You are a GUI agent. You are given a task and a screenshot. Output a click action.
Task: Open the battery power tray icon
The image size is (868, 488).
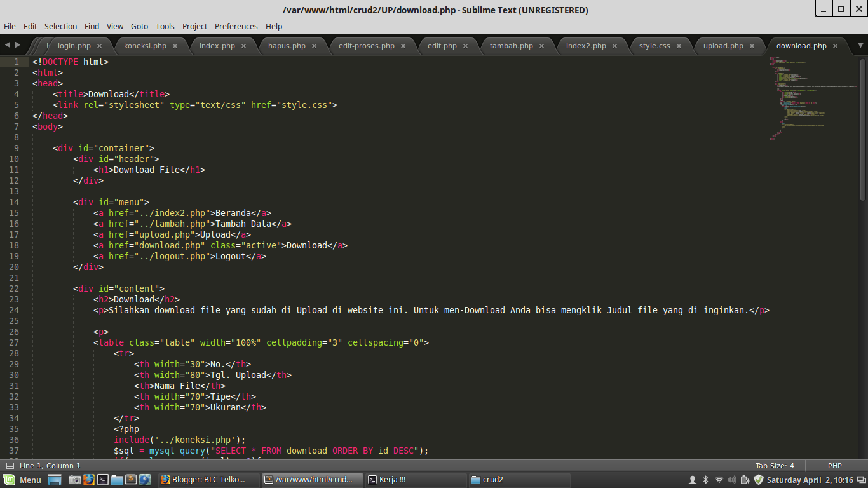click(744, 480)
